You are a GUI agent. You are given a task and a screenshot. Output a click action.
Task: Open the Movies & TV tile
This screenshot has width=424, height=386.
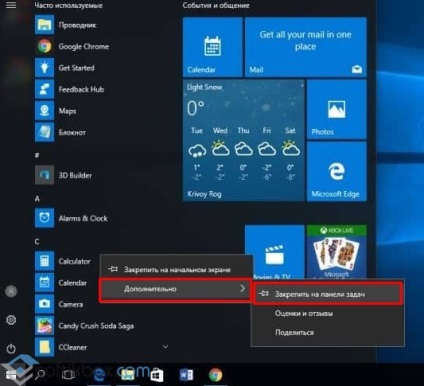(275, 252)
